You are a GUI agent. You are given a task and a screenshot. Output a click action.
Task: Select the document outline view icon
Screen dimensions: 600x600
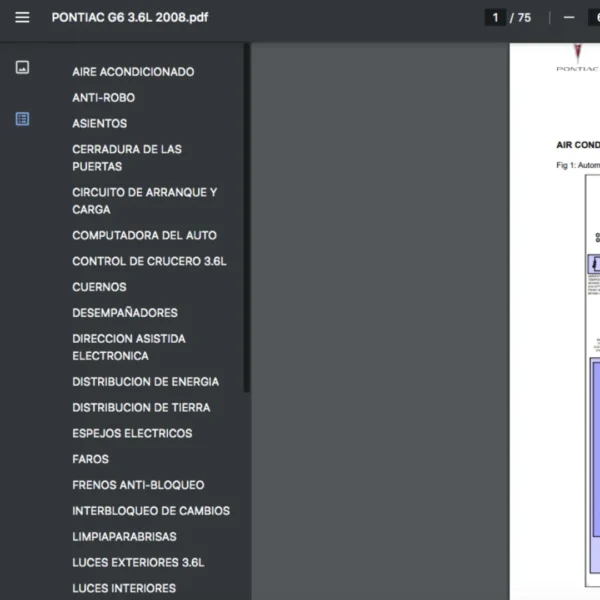22,119
